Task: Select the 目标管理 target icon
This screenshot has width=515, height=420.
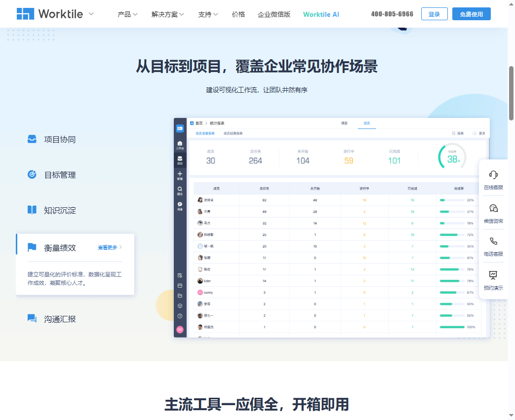Action: tap(32, 174)
